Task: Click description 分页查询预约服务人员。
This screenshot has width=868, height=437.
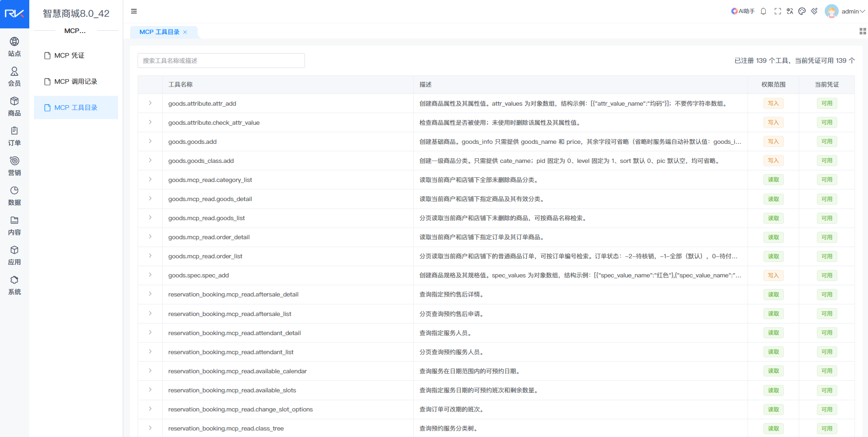Action: coord(452,352)
